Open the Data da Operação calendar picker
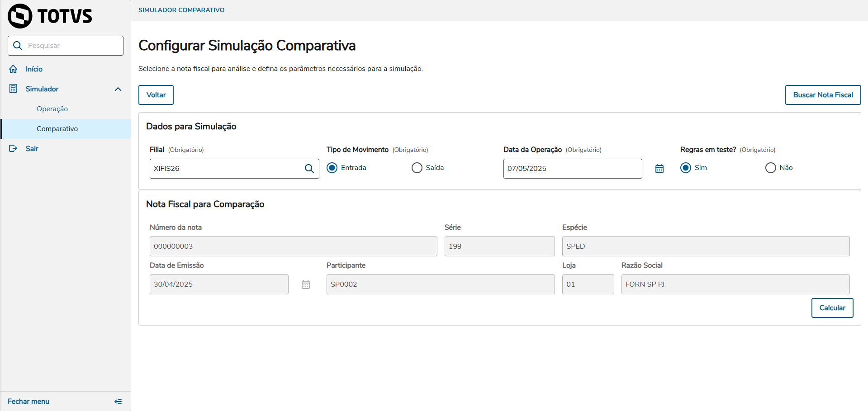This screenshot has width=868, height=411. pyautogui.click(x=659, y=169)
